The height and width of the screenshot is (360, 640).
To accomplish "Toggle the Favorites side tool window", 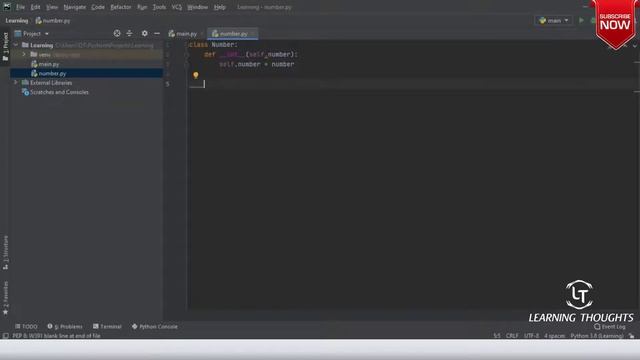I will 5,298.
